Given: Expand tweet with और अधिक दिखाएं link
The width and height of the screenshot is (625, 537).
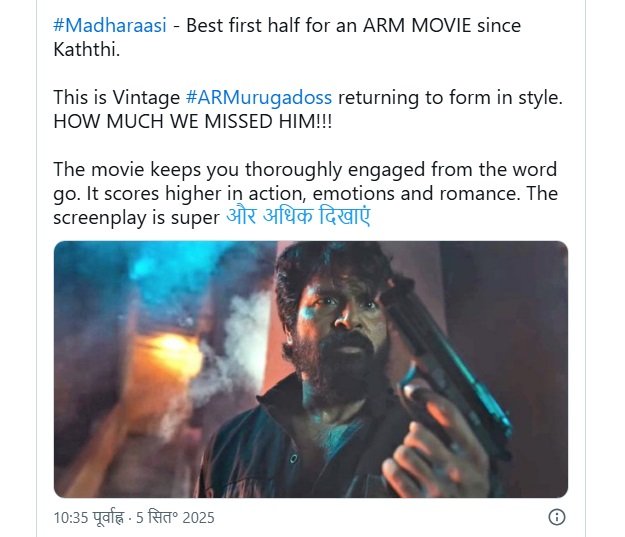Looking at the screenshot, I should point(298,217).
